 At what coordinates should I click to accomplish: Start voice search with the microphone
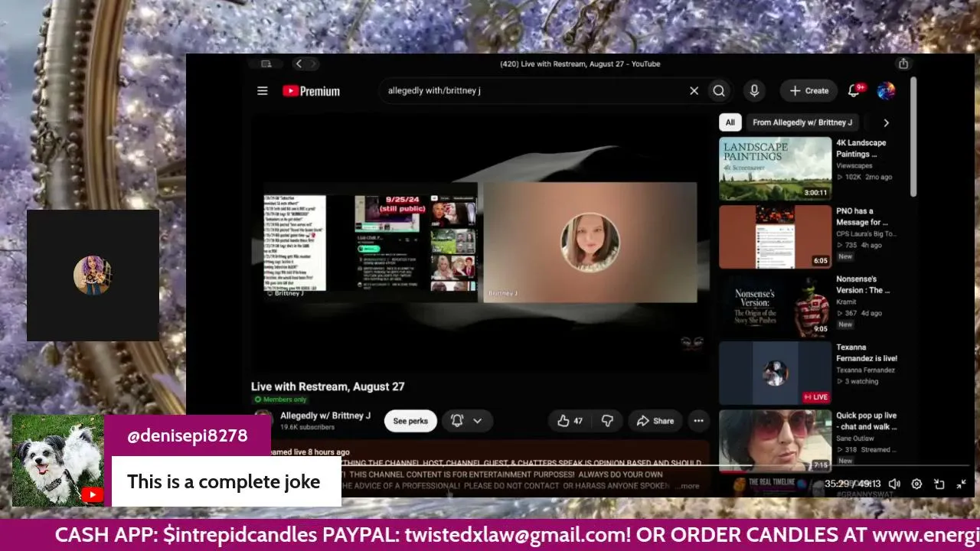click(754, 91)
